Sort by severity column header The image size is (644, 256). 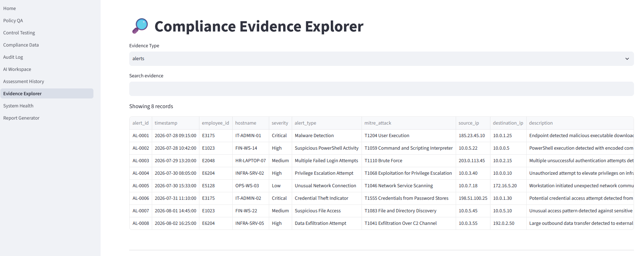tap(280, 123)
